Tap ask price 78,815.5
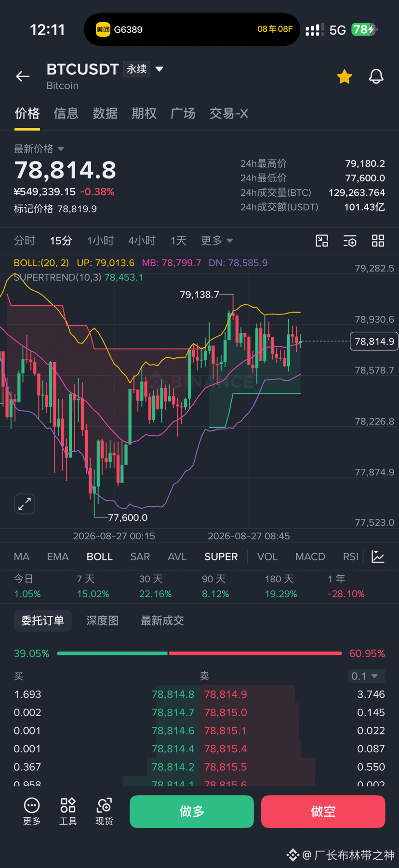This screenshot has height=868, width=399. click(226, 767)
